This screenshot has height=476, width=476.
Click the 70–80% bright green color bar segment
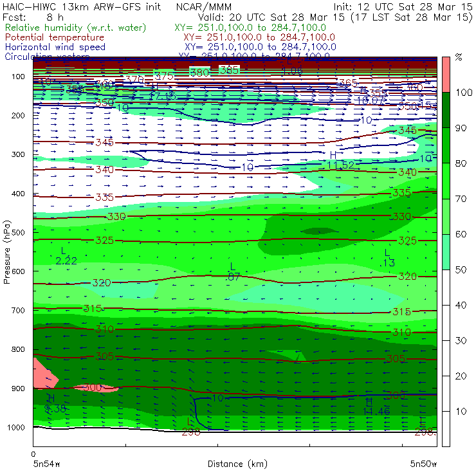pos(446,181)
